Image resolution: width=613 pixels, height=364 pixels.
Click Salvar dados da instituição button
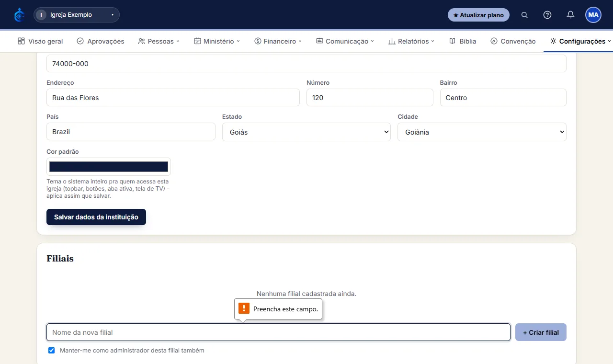pos(96,217)
